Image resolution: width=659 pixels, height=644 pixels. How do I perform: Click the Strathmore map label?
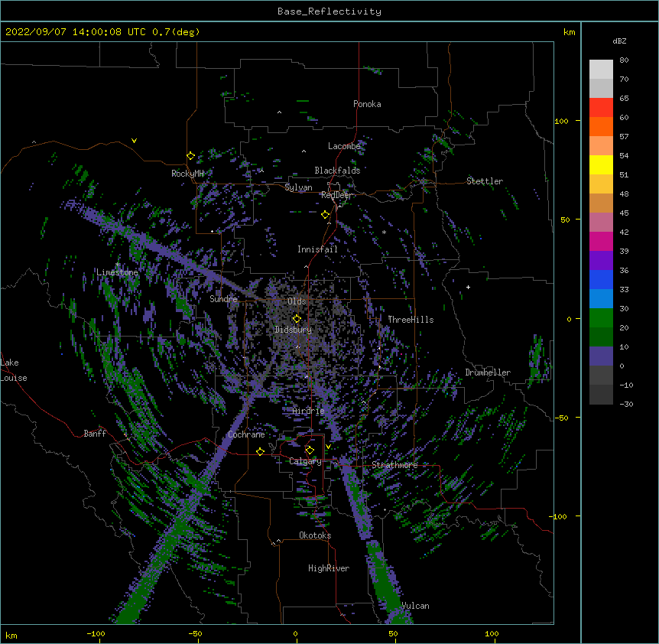click(x=394, y=465)
